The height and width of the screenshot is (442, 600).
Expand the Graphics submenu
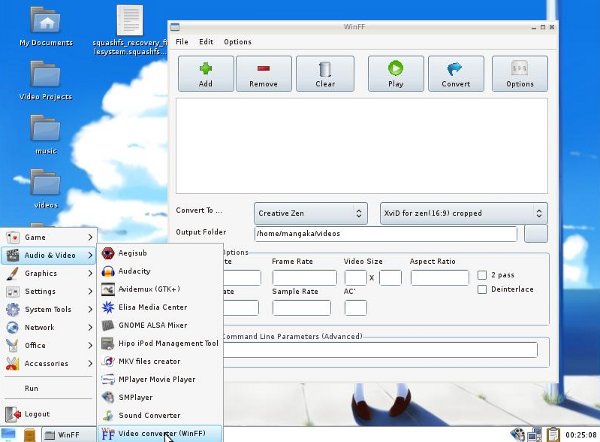(x=49, y=273)
